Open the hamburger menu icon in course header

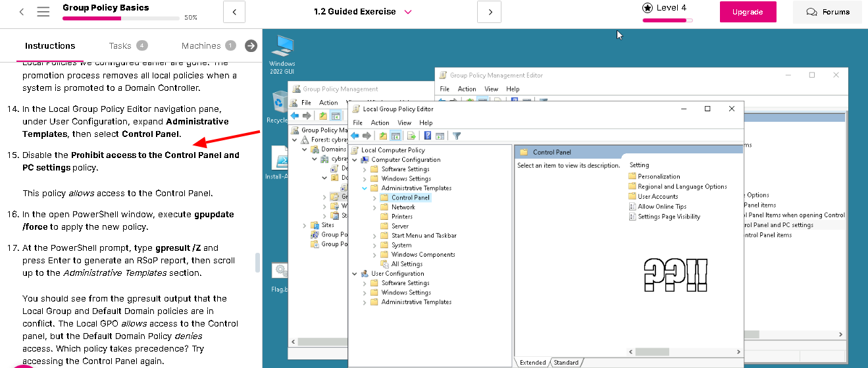click(x=43, y=12)
